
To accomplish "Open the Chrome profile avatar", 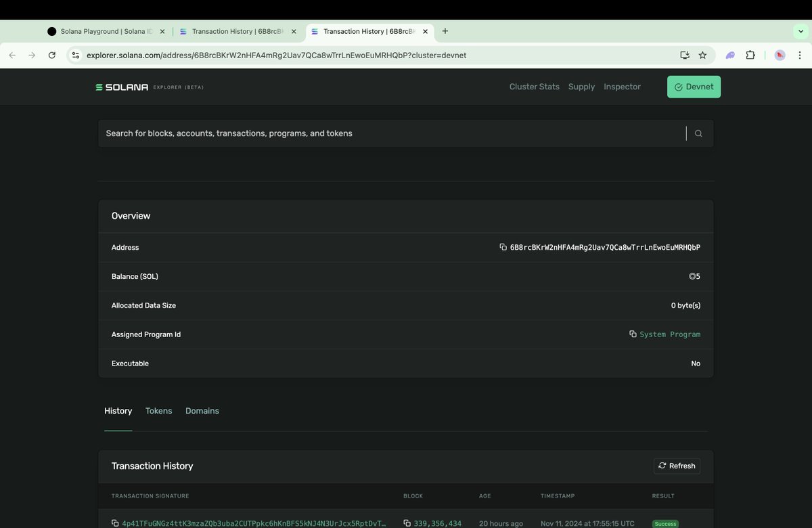I will [780, 56].
